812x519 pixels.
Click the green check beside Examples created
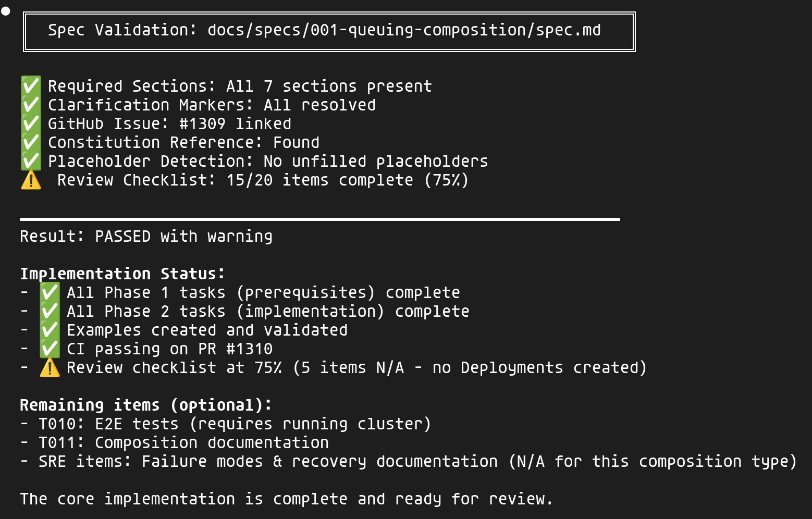50,330
